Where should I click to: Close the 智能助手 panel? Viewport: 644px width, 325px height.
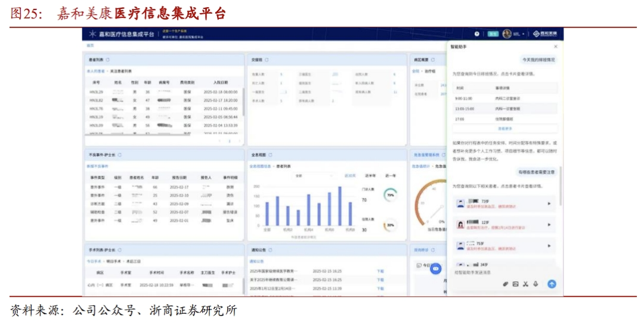coord(556,46)
